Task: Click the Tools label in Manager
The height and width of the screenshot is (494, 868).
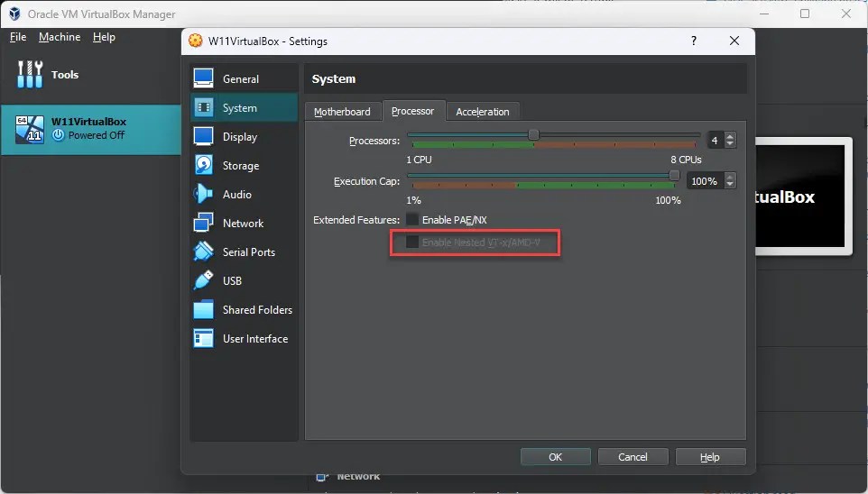Action: [x=65, y=74]
